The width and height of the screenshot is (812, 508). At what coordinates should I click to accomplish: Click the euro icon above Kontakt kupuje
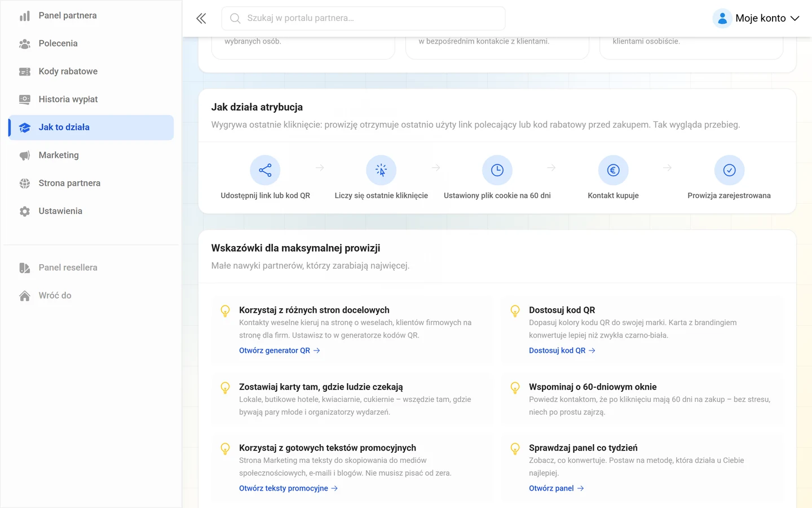pyautogui.click(x=614, y=170)
